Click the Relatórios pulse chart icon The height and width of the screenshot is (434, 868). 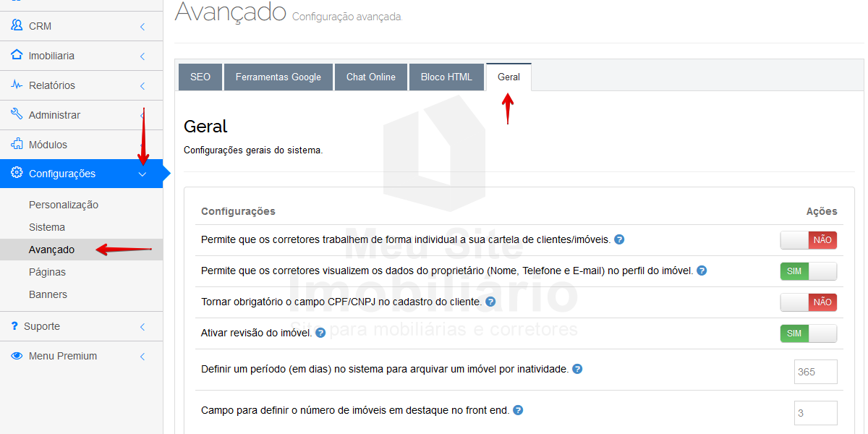17,85
